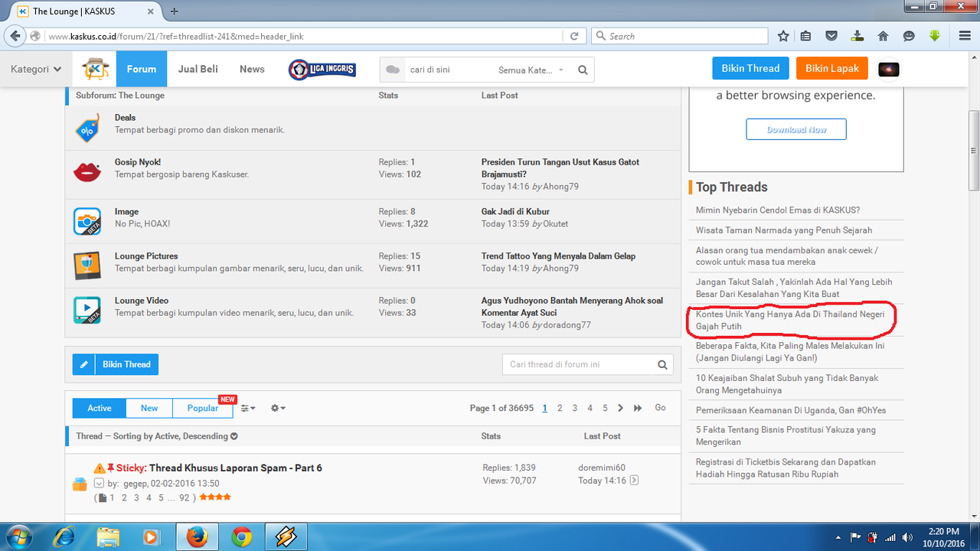The width and height of the screenshot is (980, 551).
Task: Click the thread search magnifier icon
Action: 663,364
